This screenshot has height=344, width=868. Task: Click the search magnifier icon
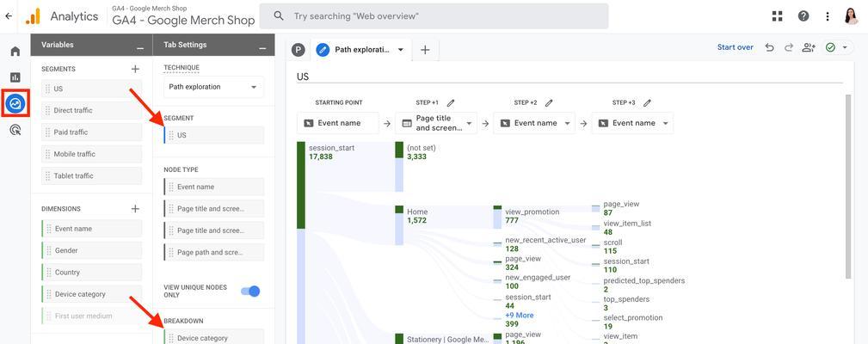[279, 16]
